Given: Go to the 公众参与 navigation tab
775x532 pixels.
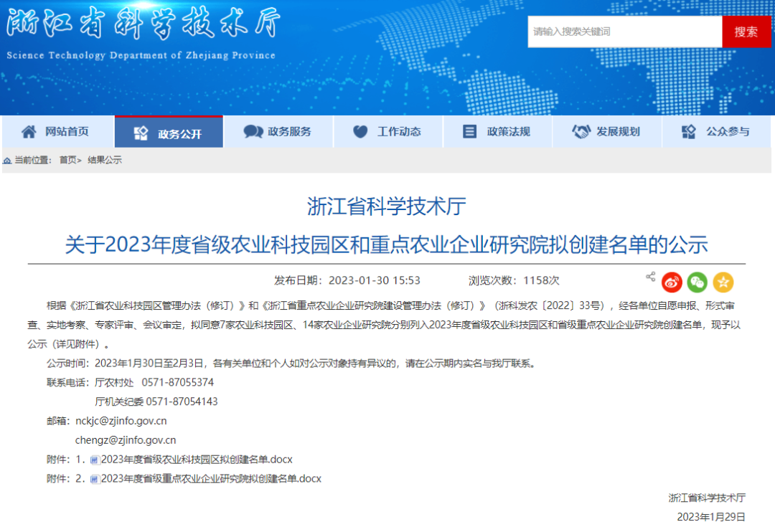Looking at the screenshot, I should [x=718, y=132].
